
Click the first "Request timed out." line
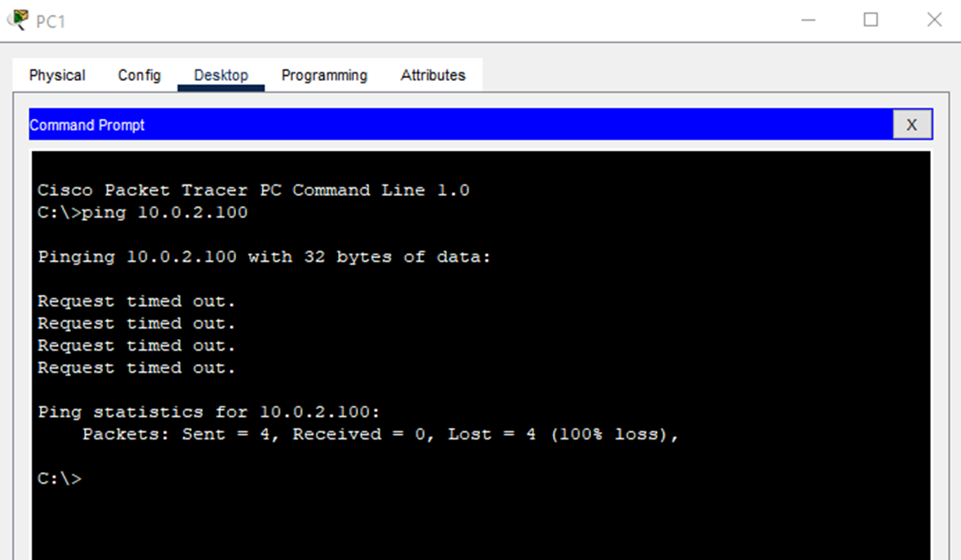(x=137, y=302)
